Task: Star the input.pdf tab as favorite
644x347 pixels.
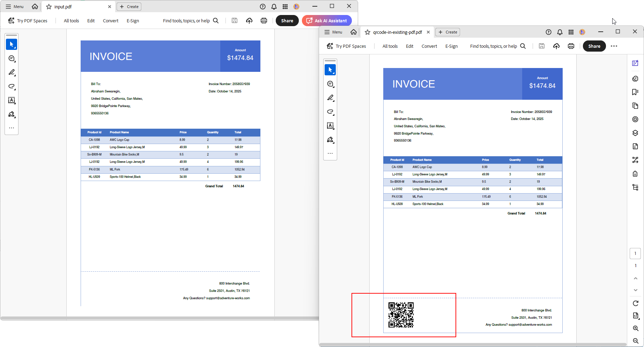Action: [x=49, y=7]
